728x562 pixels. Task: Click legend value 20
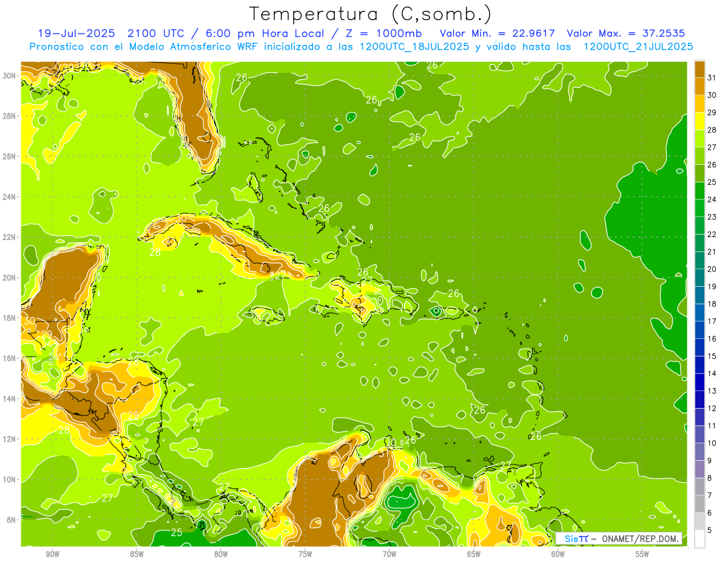pos(712,269)
